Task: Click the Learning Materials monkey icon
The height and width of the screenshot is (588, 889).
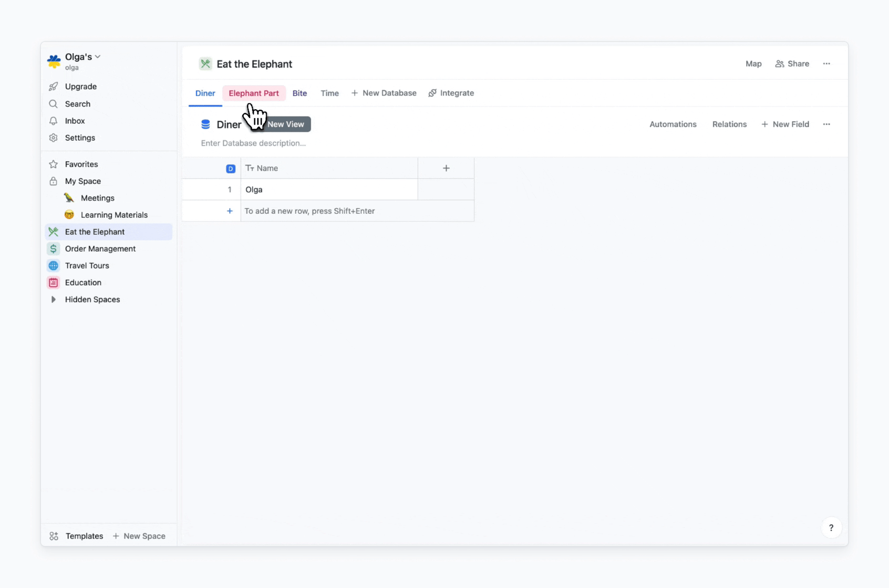Action: tap(69, 215)
